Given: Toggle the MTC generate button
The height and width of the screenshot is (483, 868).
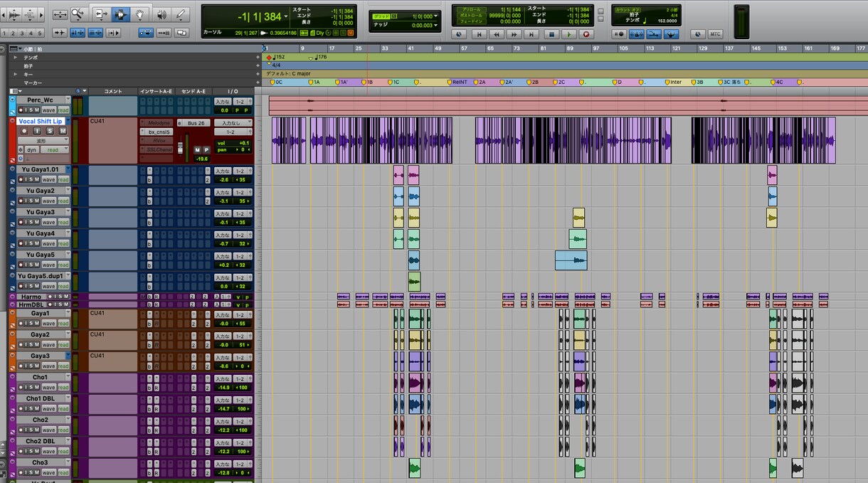Looking at the screenshot, I should 715,34.
